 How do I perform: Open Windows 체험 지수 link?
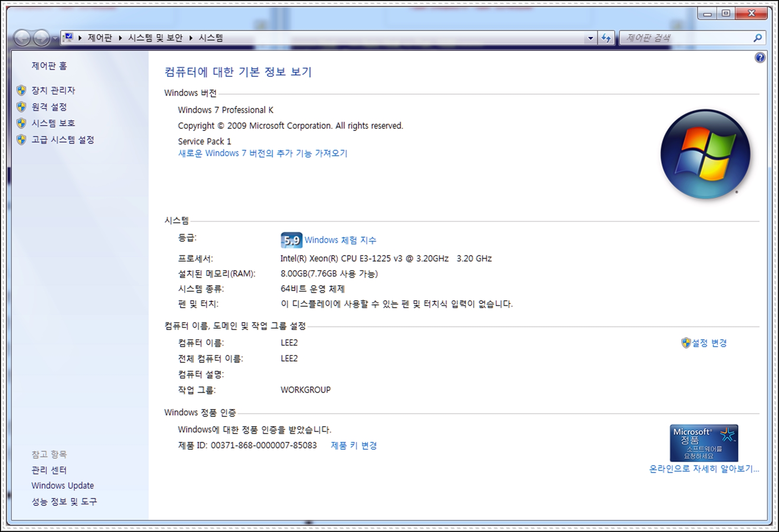point(341,240)
